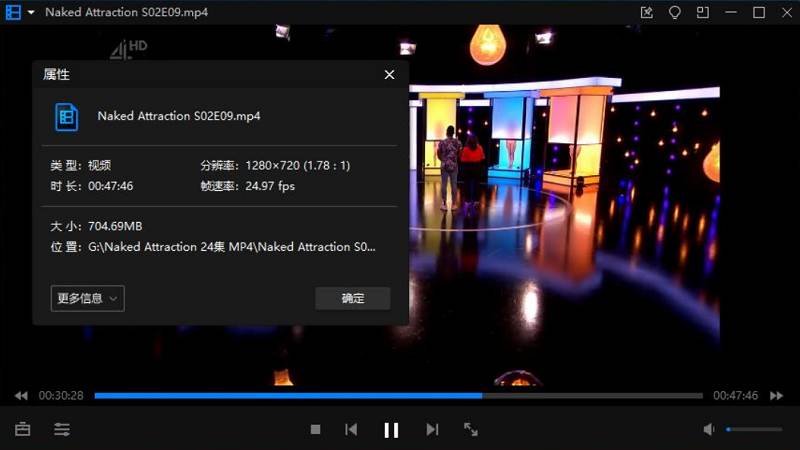
Task: Skip to the previous video
Action: point(351,429)
